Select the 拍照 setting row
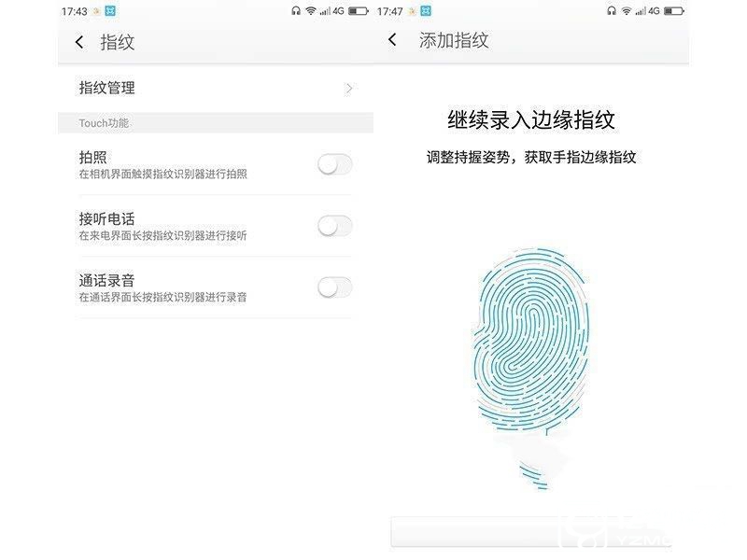 click(216, 164)
